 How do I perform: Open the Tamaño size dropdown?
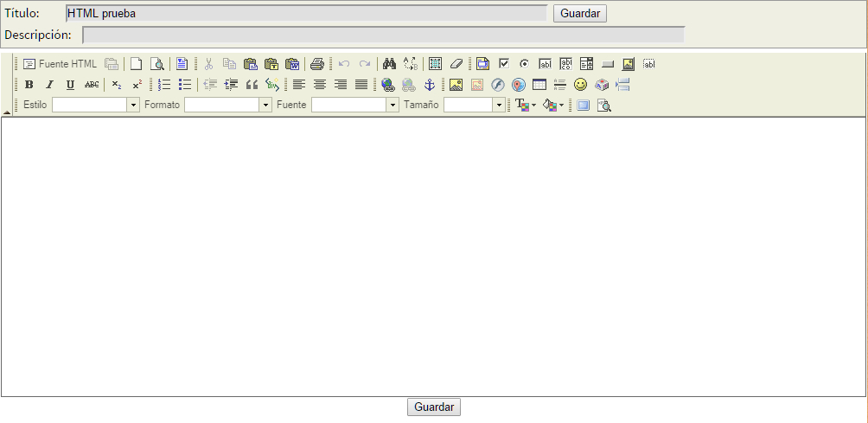click(474, 105)
